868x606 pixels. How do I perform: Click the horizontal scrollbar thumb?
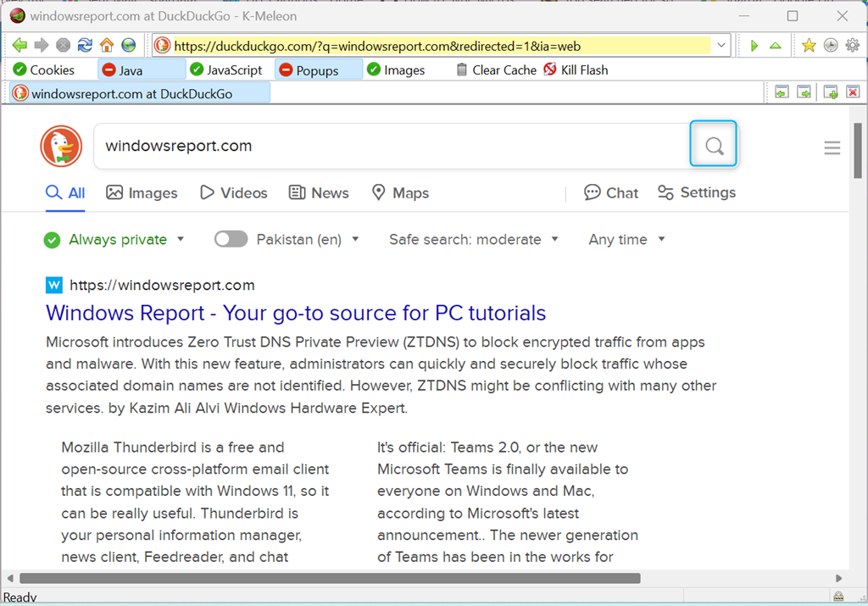point(330,578)
